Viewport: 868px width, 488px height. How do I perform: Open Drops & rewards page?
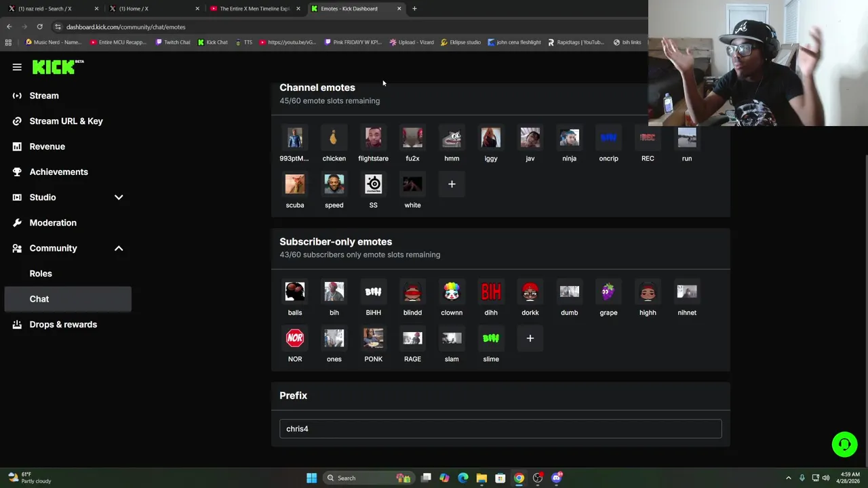[x=68, y=324]
